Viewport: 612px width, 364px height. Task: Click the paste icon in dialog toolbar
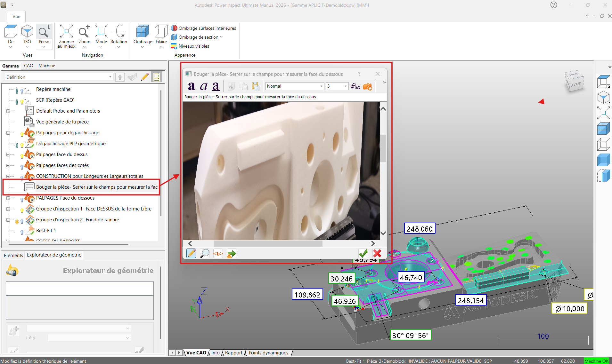click(255, 86)
